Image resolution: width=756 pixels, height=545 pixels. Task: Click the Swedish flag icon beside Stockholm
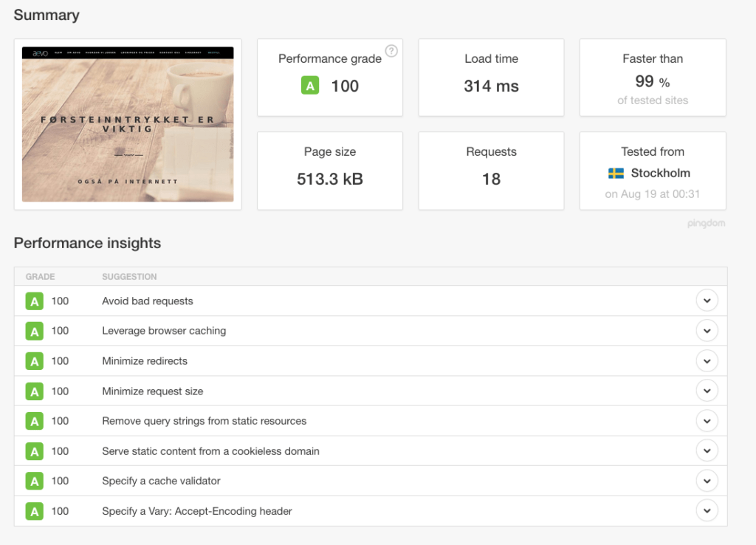[x=616, y=174]
